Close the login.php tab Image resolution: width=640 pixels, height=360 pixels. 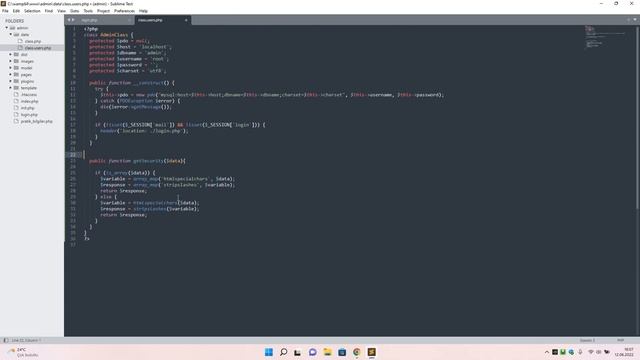click(x=130, y=20)
